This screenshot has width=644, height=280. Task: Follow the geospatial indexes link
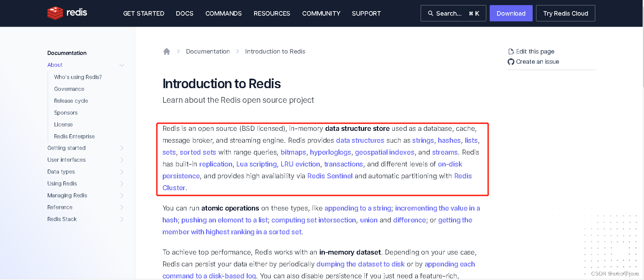[x=384, y=152]
